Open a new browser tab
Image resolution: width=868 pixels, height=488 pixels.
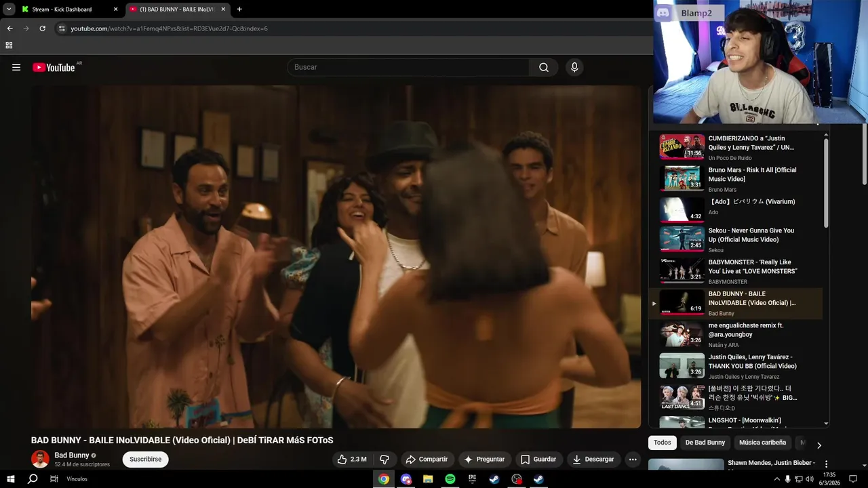coord(239,9)
